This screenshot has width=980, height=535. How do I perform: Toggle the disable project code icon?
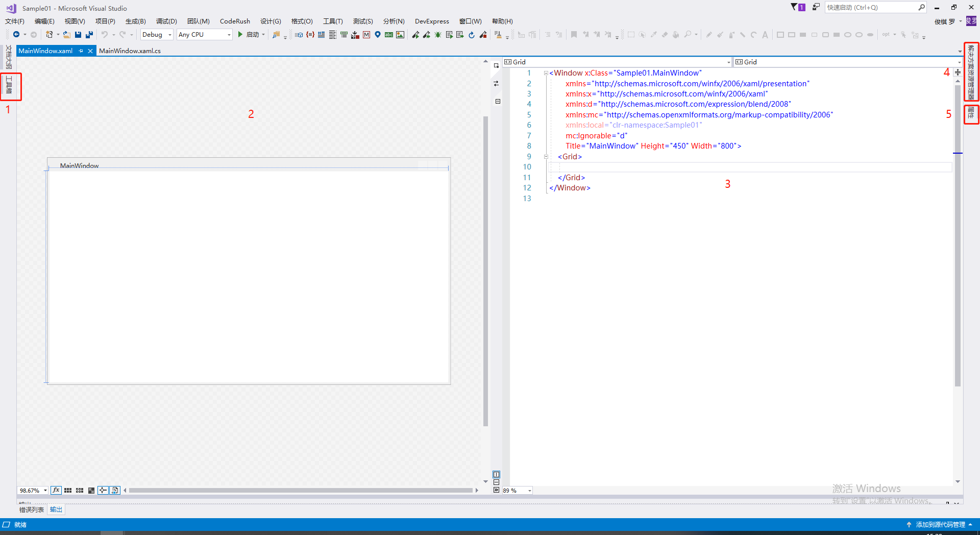[115, 490]
